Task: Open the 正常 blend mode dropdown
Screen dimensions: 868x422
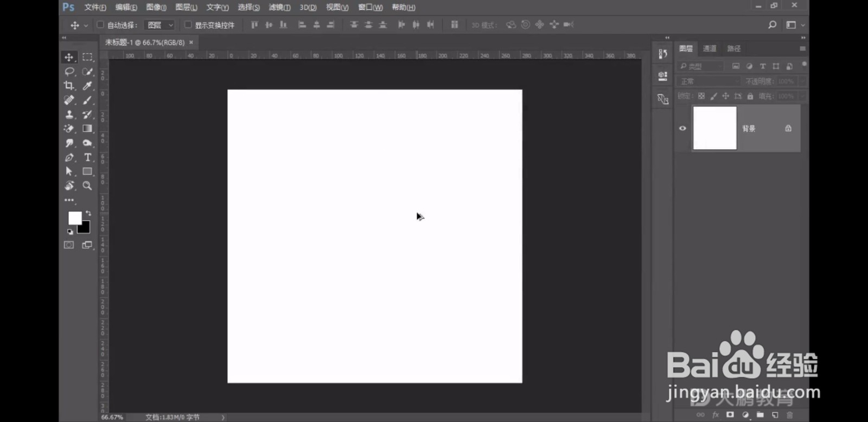Action: [709, 81]
